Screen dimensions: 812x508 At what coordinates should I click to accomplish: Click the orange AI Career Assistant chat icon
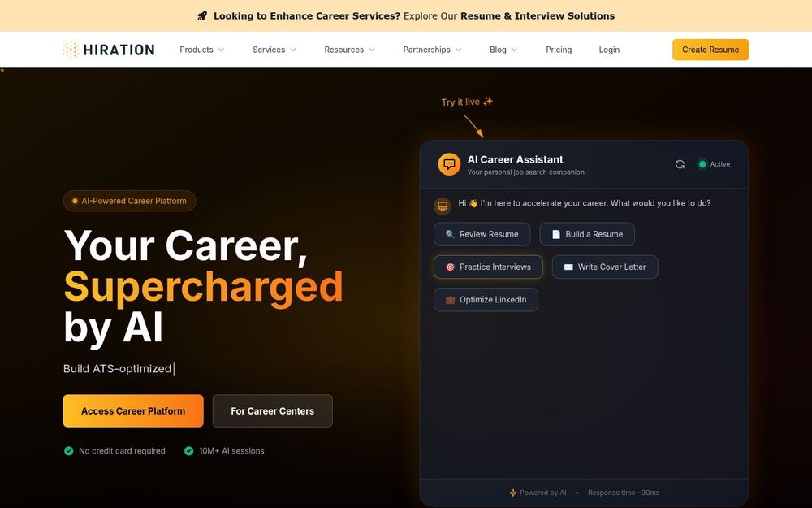point(450,164)
